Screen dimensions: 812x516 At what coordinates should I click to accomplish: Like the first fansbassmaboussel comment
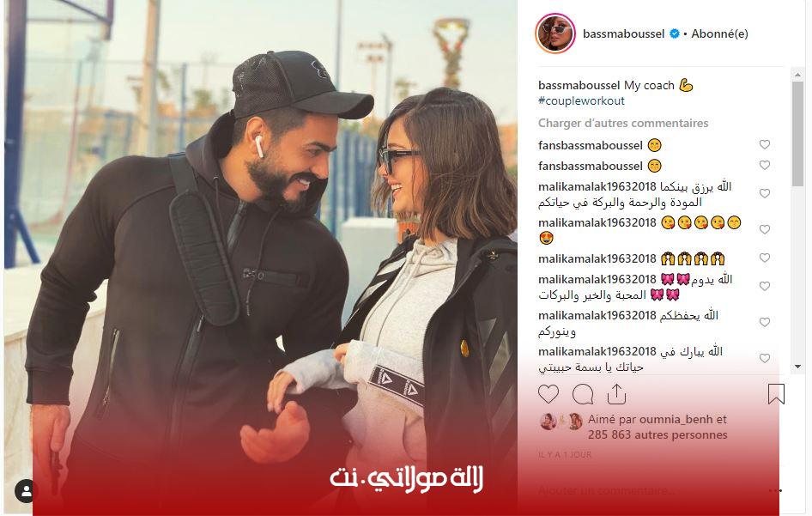point(764,144)
